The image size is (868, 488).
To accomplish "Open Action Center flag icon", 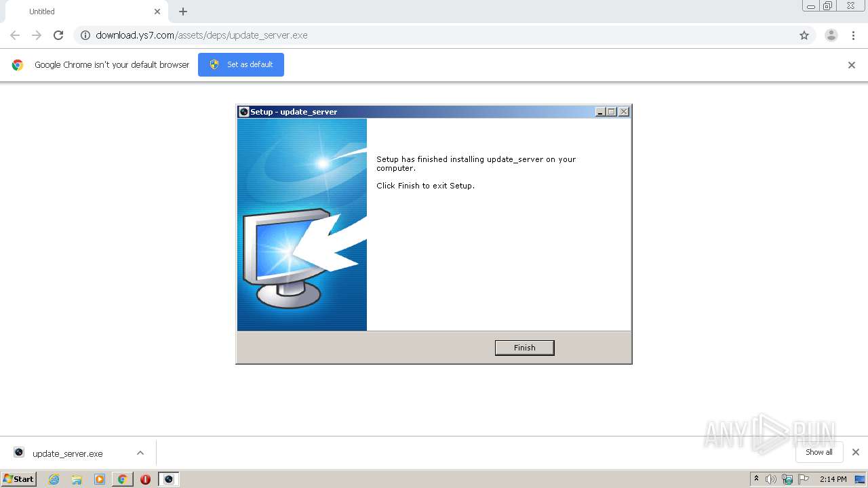I will (804, 479).
